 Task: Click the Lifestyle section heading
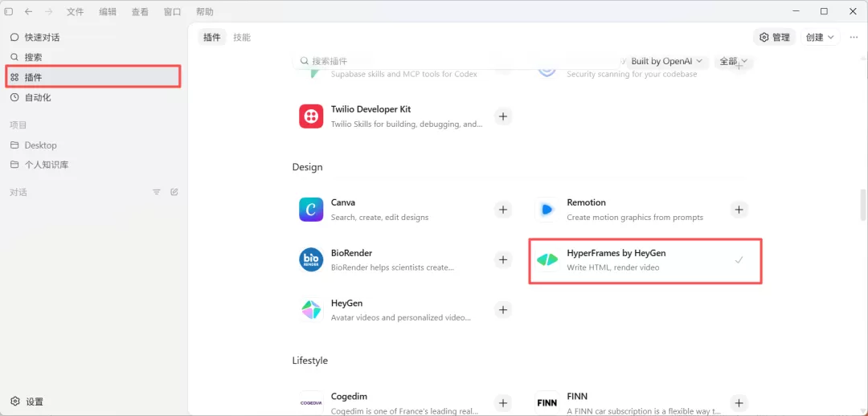coord(310,361)
